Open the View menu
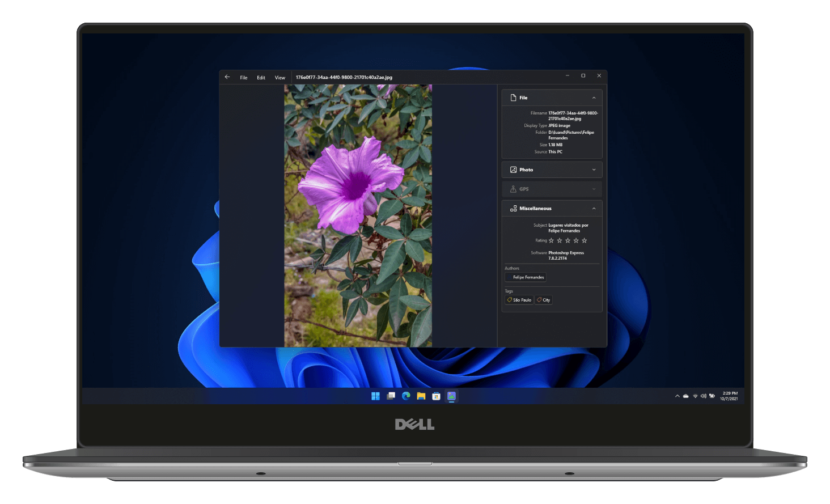Image resolution: width=830 pixels, height=504 pixels. coord(280,77)
